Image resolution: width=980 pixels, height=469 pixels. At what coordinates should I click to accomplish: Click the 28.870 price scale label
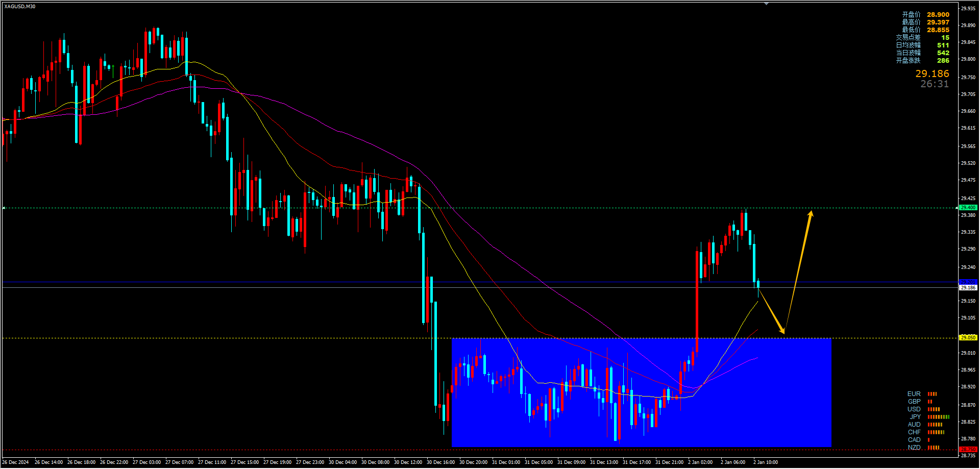(x=968, y=405)
